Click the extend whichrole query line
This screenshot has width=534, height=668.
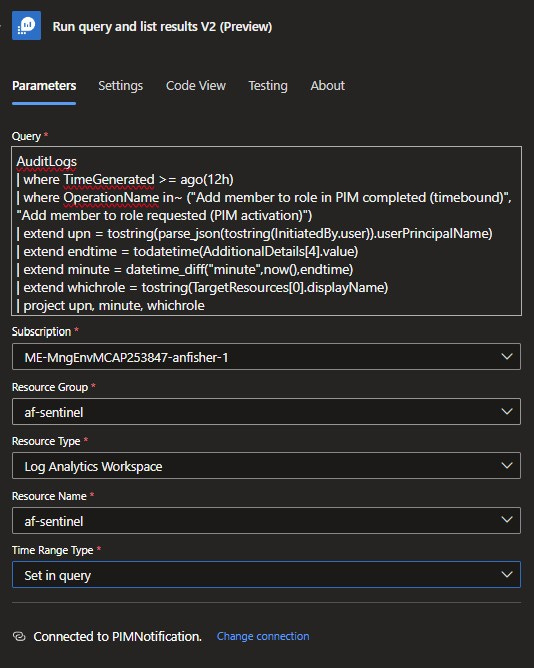coord(202,288)
